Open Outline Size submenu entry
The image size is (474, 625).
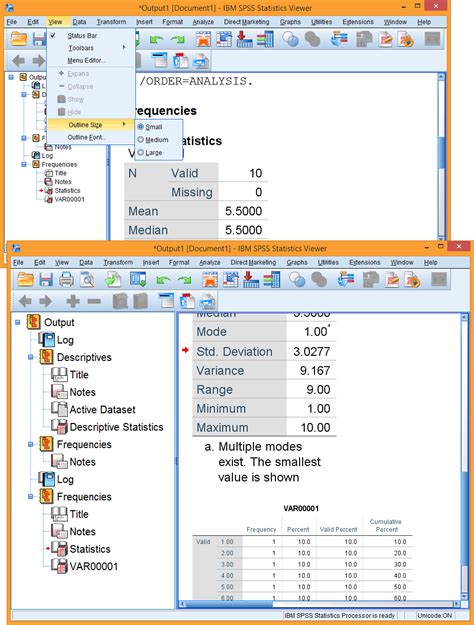pyautogui.click(x=91, y=125)
